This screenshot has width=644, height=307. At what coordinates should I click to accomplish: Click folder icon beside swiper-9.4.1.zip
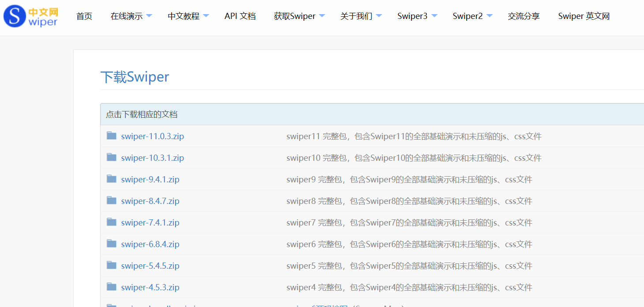[x=112, y=179]
